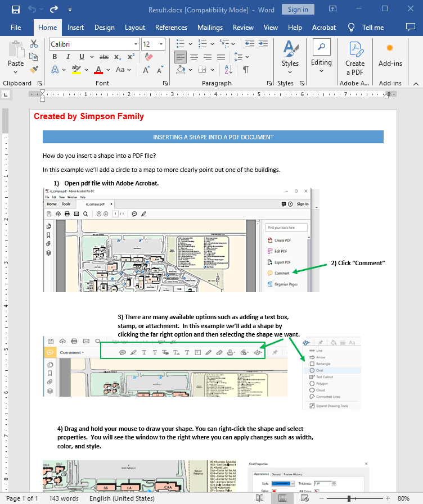This screenshot has height=504, width=423.
Task: Click the Sign in button
Action: (x=298, y=10)
